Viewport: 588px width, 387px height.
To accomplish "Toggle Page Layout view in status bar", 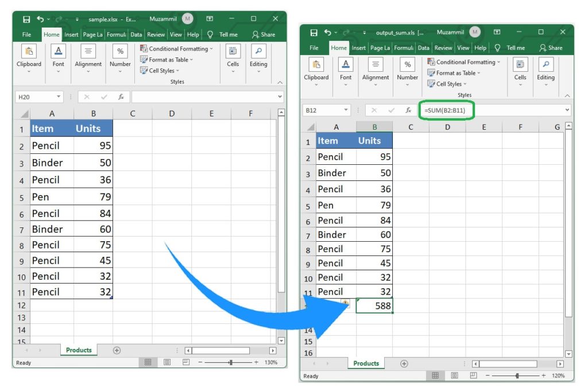I will [x=454, y=376].
